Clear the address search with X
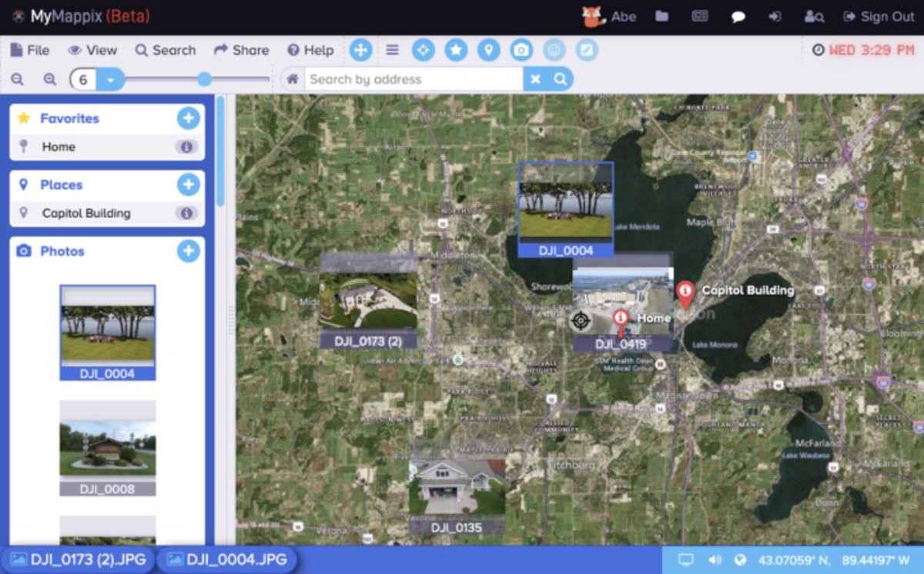This screenshot has width=924, height=574. click(535, 79)
